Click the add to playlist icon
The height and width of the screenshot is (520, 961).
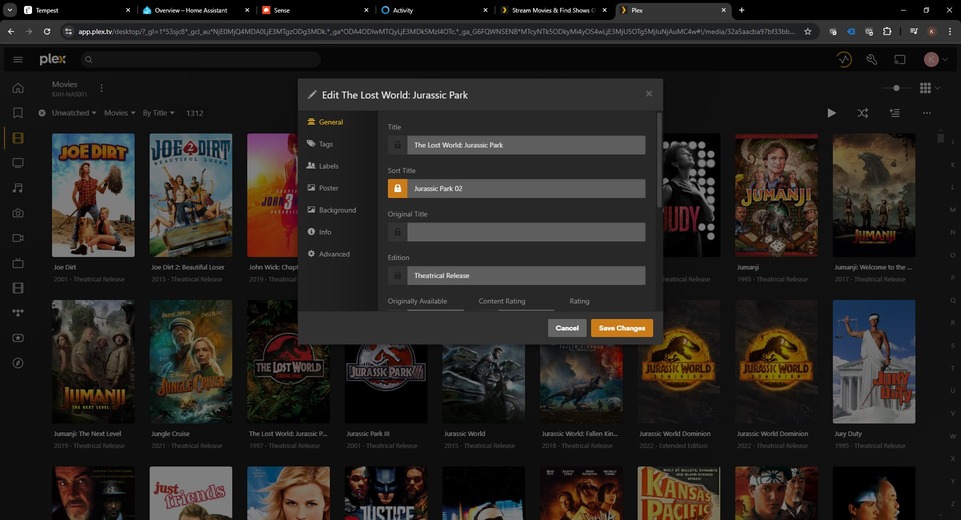point(895,113)
